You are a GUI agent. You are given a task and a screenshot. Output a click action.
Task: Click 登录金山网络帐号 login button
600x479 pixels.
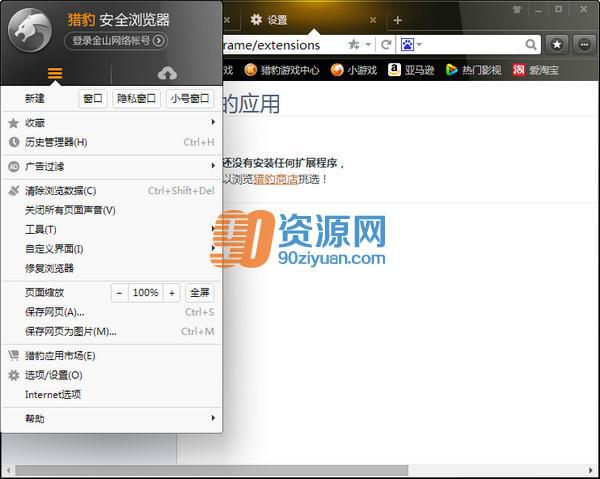click(x=116, y=41)
